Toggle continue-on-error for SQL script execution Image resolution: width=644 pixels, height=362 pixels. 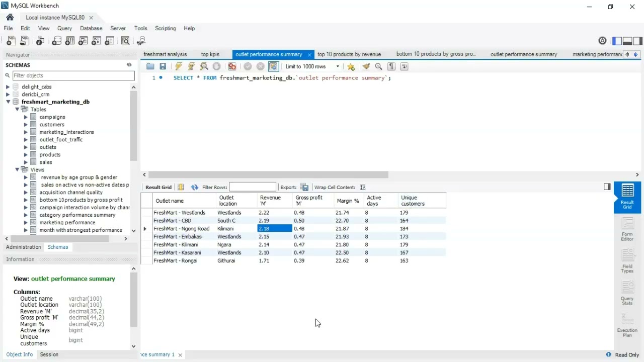(x=232, y=66)
